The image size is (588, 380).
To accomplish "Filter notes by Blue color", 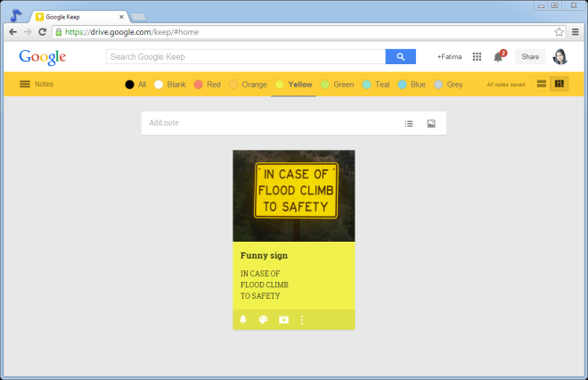I will (412, 85).
